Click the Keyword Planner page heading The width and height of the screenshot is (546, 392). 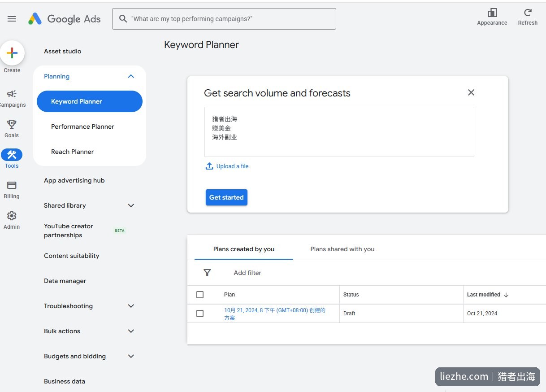click(x=201, y=44)
